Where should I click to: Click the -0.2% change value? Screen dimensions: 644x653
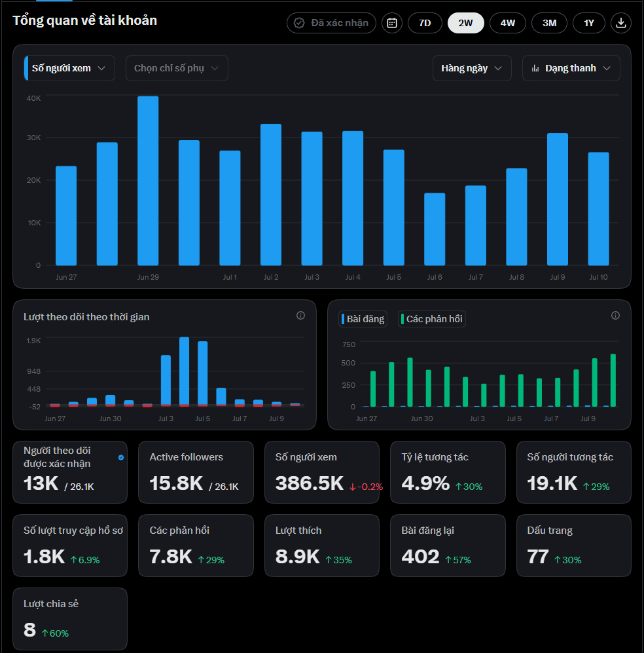point(366,487)
